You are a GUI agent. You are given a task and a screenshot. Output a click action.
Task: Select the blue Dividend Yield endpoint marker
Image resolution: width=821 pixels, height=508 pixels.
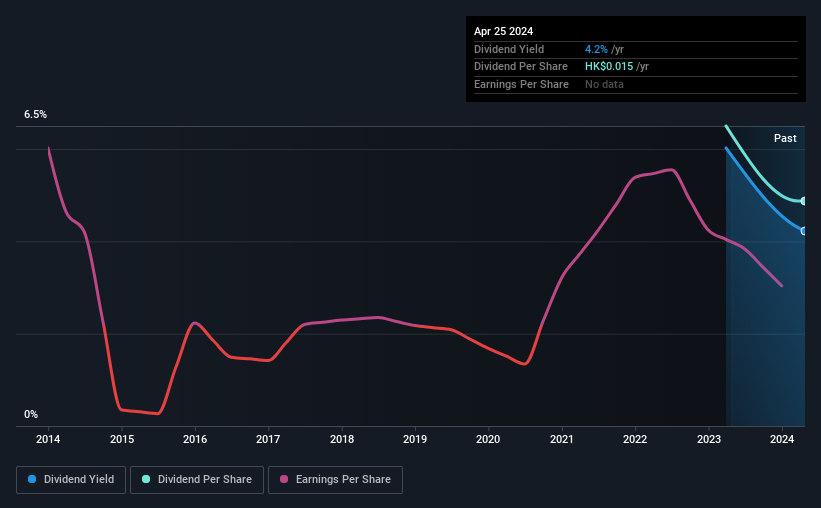point(804,231)
